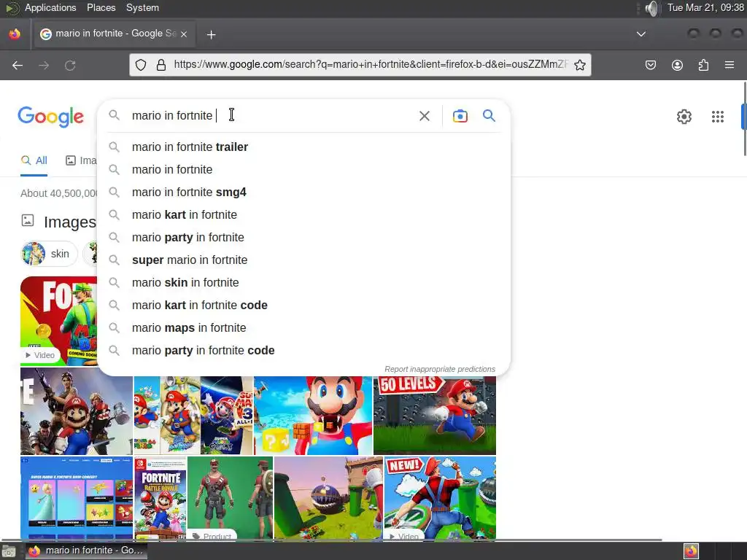Show connection padlock details
Viewport: 747px width, 560px height.
[161, 65]
